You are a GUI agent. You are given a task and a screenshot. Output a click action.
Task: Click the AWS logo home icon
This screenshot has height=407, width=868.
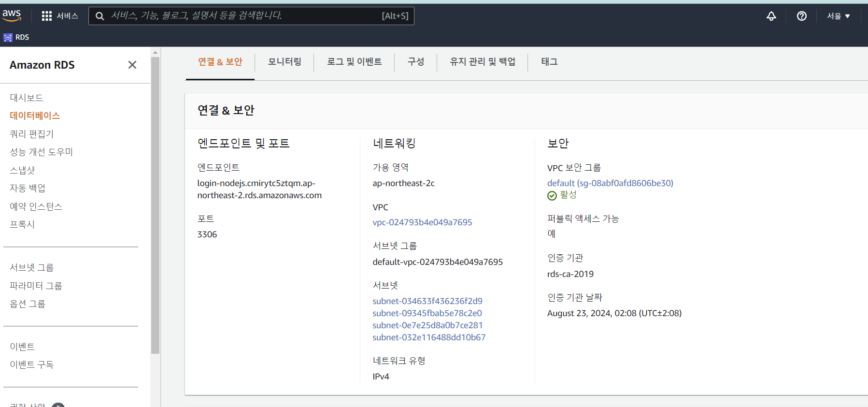tap(12, 15)
